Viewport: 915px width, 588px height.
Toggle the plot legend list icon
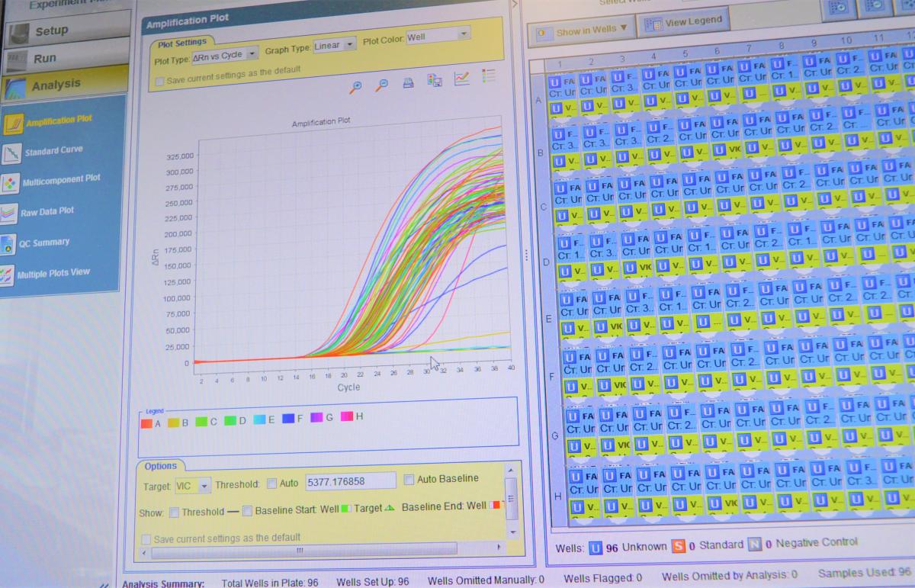tap(489, 76)
